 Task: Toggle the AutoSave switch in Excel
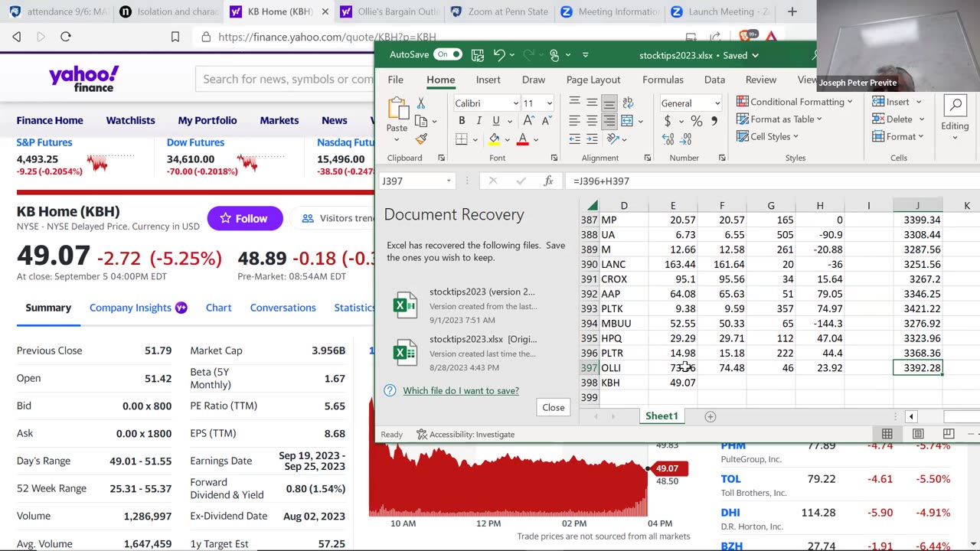[448, 54]
